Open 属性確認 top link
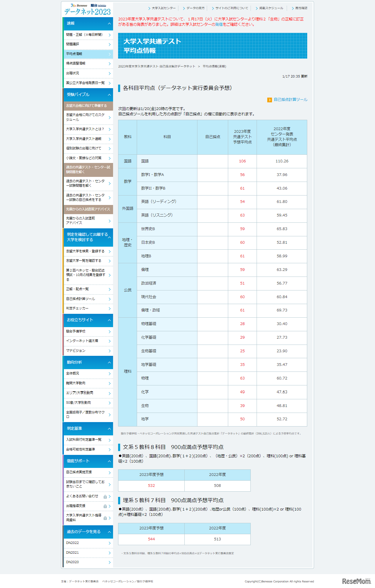375x588 pixels. [x=300, y=8]
